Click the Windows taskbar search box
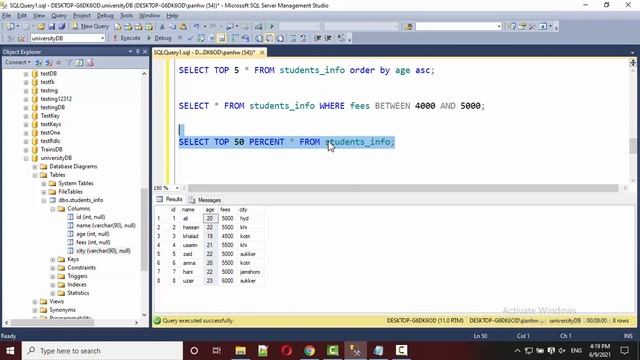This screenshot has width=640, height=360. click(102, 351)
